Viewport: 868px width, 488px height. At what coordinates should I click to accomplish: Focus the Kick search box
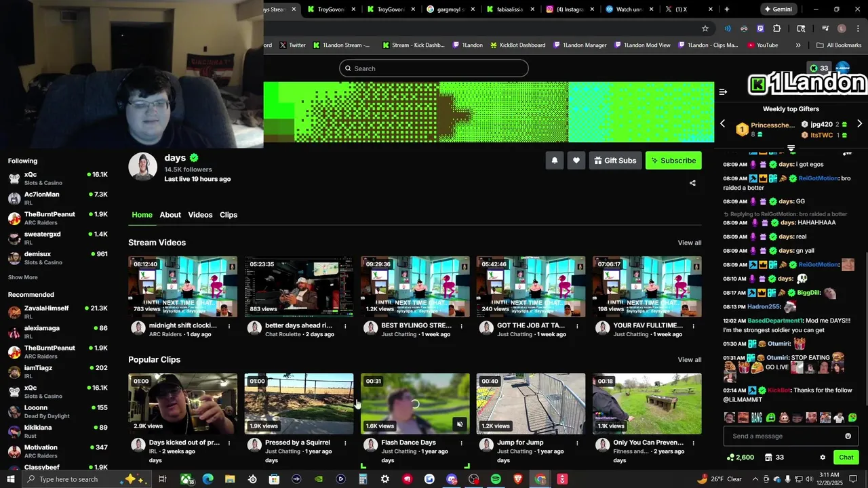point(434,68)
